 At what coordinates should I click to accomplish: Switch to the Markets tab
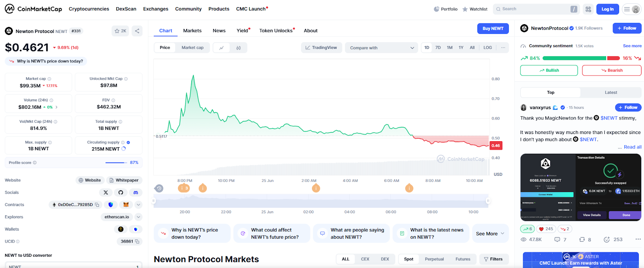click(192, 31)
